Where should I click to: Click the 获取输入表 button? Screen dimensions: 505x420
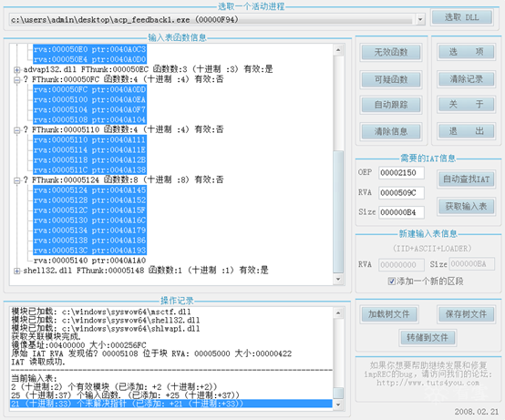click(x=466, y=206)
